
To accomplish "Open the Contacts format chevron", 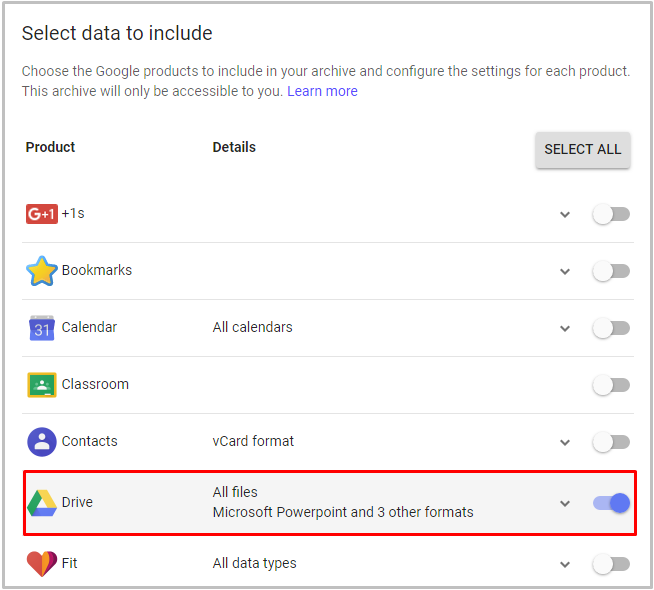I will (x=565, y=443).
